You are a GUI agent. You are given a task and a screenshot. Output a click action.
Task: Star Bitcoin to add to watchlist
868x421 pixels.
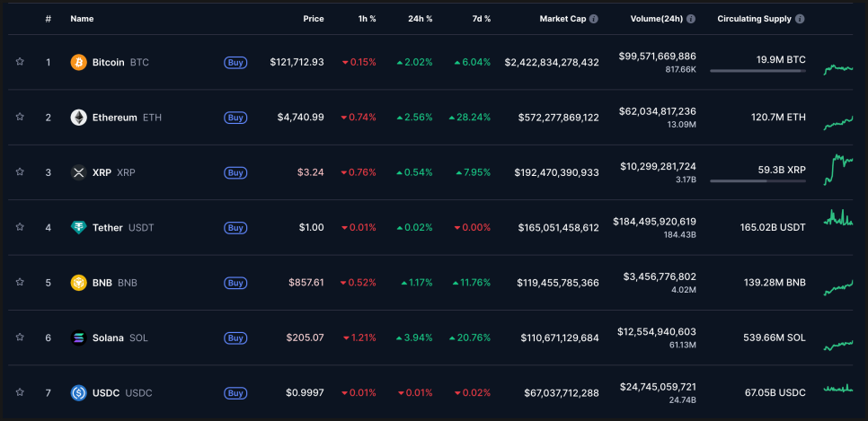[x=20, y=62]
